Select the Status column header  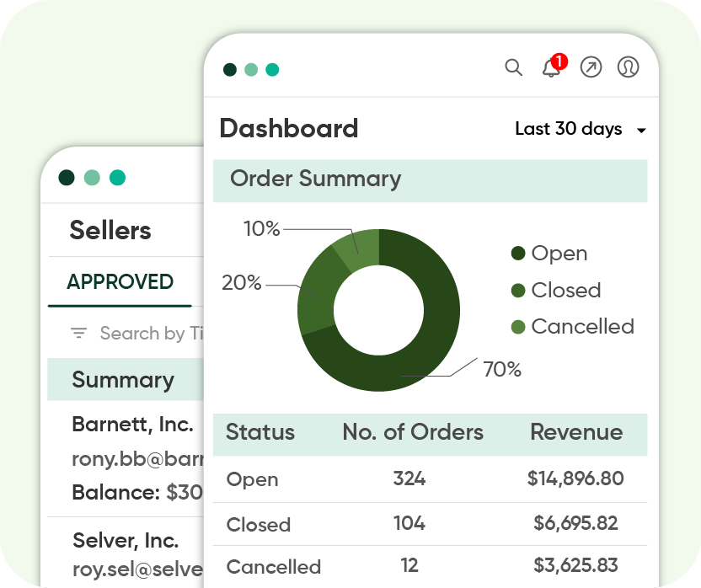pyautogui.click(x=260, y=433)
